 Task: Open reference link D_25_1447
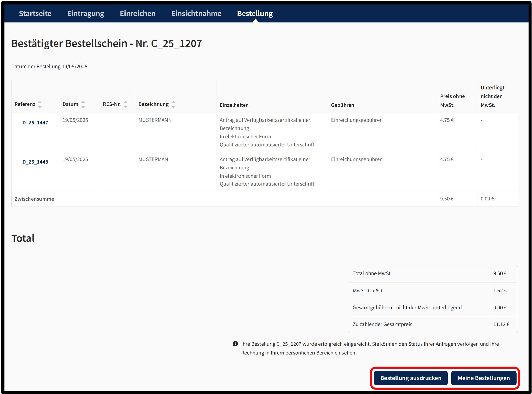click(x=35, y=123)
